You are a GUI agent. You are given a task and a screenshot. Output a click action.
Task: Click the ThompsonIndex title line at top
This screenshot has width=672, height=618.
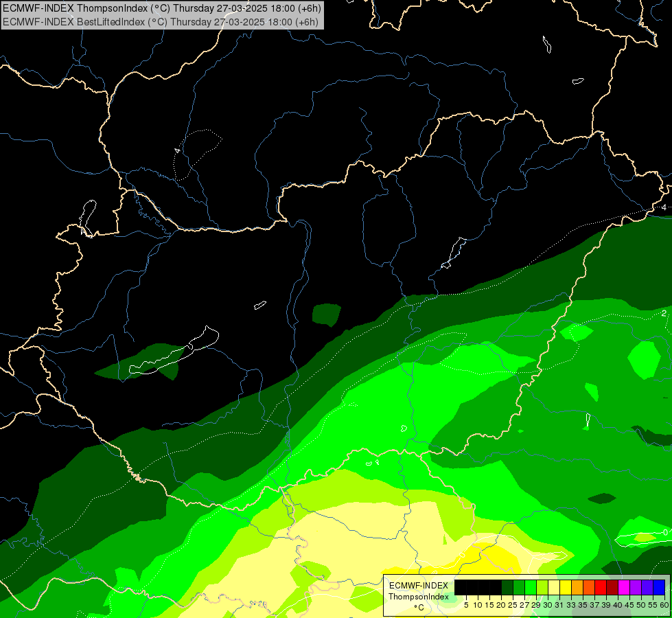[161, 8]
